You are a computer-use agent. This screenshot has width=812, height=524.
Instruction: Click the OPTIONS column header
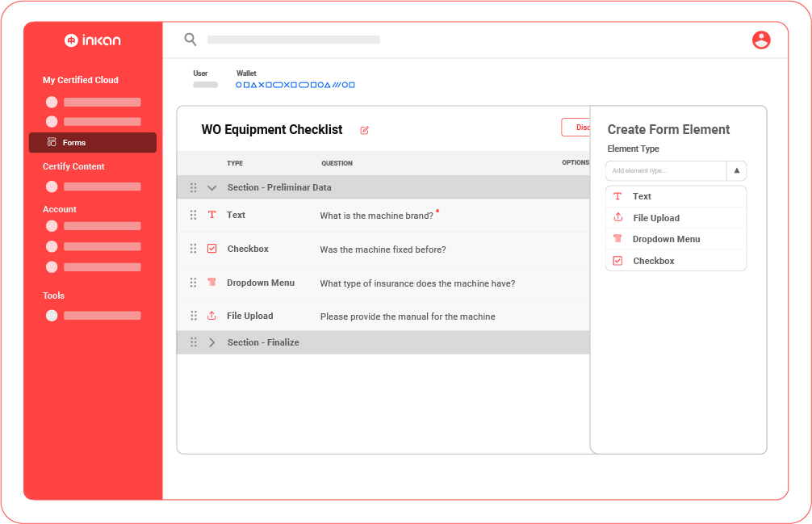576,162
